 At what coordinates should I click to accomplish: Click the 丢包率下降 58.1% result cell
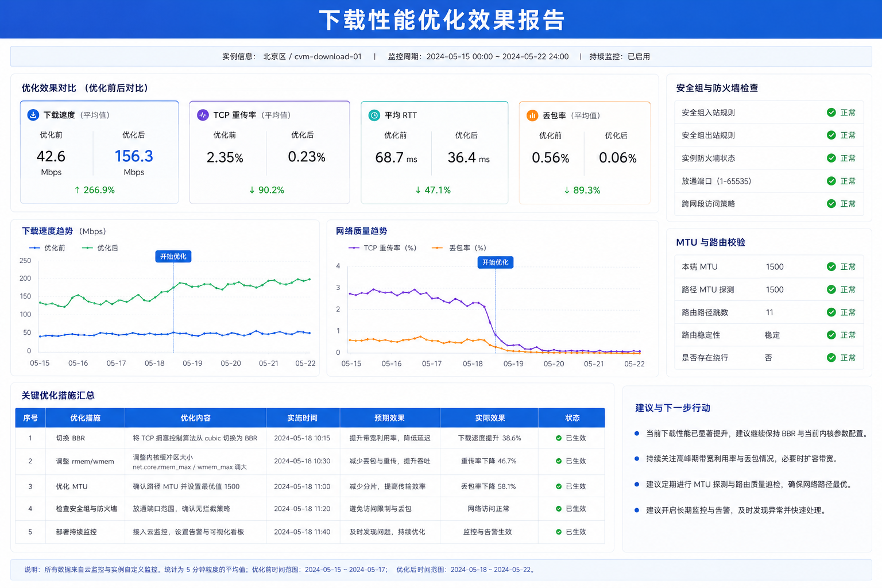(x=488, y=486)
